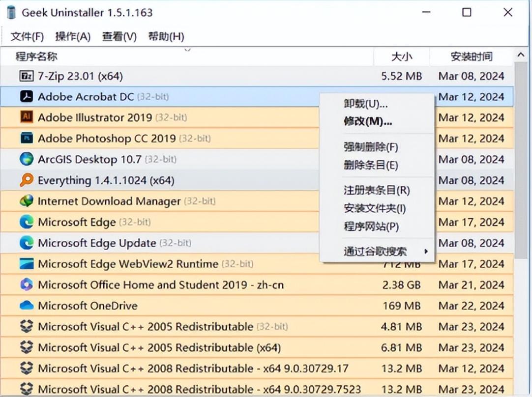This screenshot has height=397, width=532.
Task: Open 安装文件夹(I) from context menu
Action: click(375, 208)
